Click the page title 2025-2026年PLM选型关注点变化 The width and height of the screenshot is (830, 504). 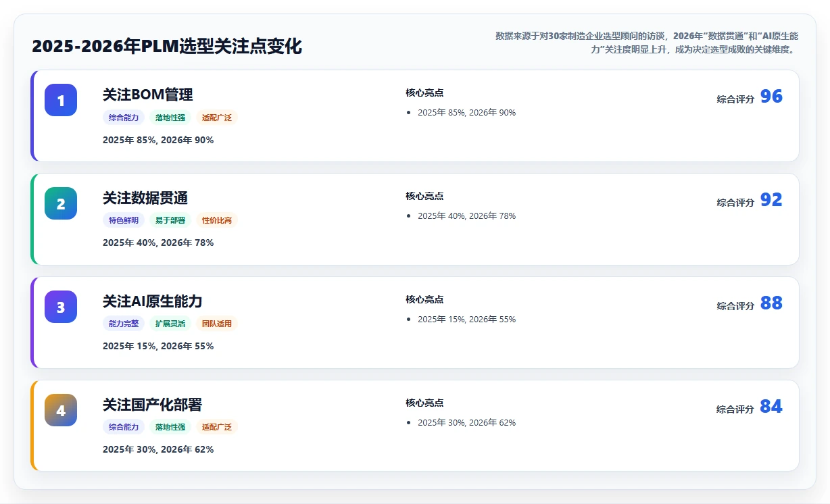[x=167, y=47]
